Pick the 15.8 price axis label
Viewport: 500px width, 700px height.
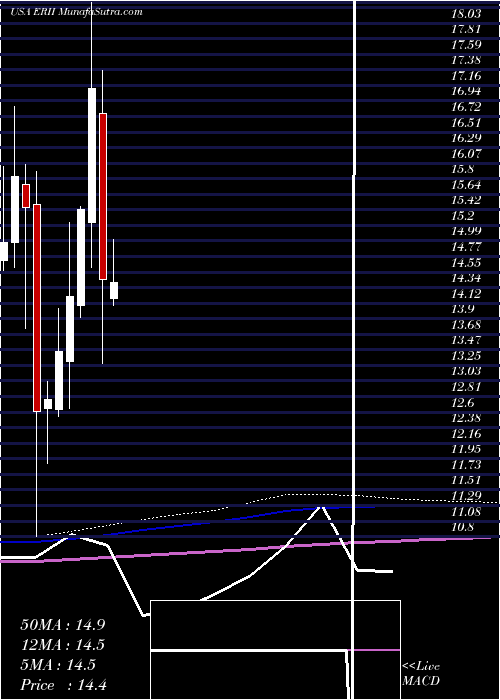[x=463, y=169]
